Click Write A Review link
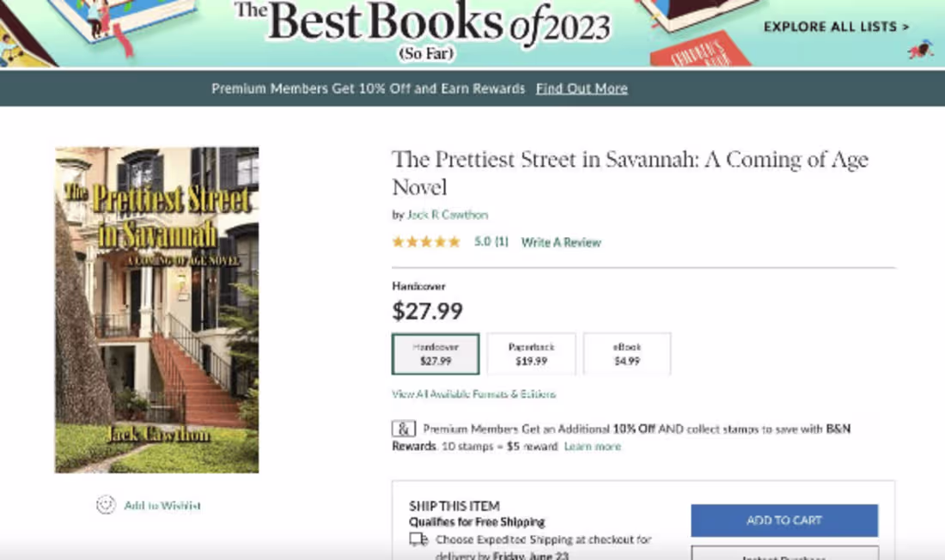This screenshot has height=560, width=945. 561,242
